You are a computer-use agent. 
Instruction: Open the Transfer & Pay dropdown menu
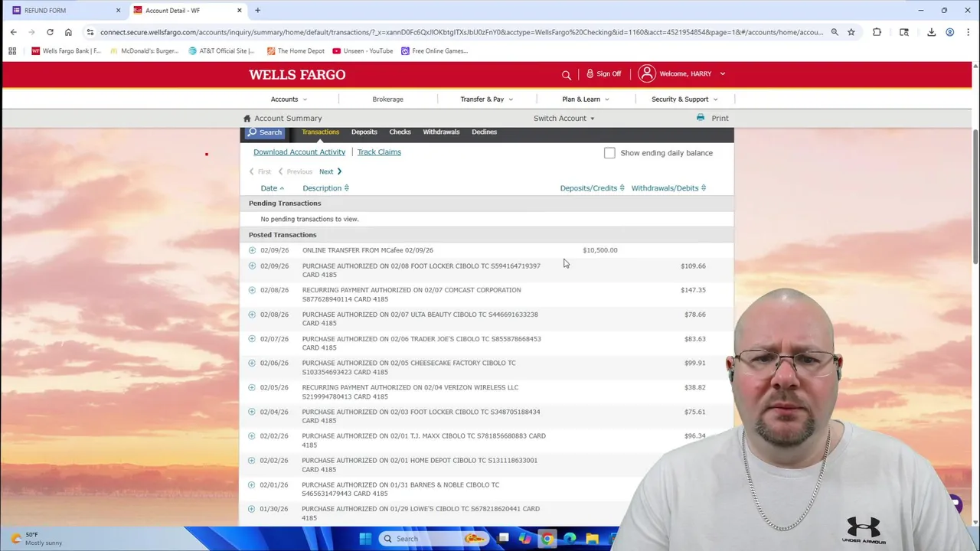(487, 99)
